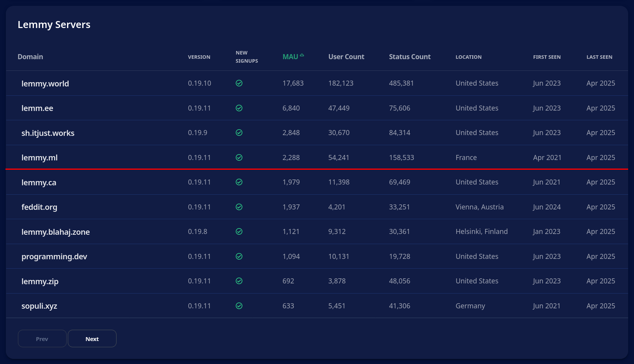The height and width of the screenshot is (364, 634).
Task: Click the NEW SIGNUPS column header
Action: (247, 57)
